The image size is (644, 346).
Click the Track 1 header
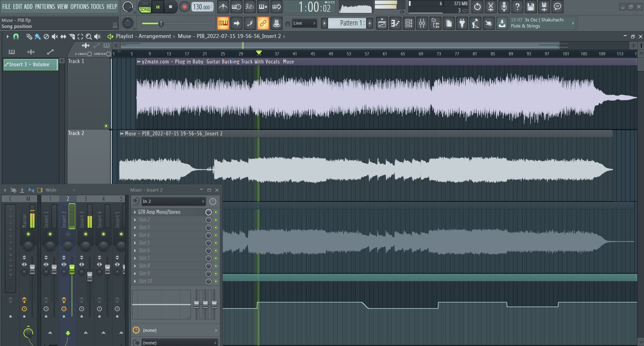point(89,94)
